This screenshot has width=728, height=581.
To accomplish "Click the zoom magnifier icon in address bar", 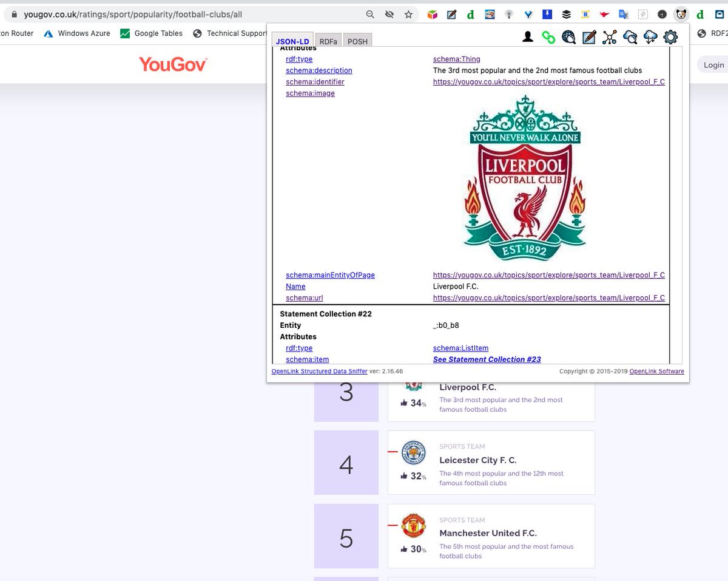I will [370, 14].
